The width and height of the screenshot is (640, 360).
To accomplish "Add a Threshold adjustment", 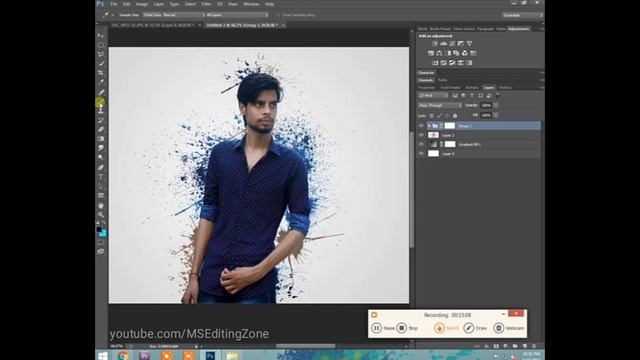I will (452, 63).
